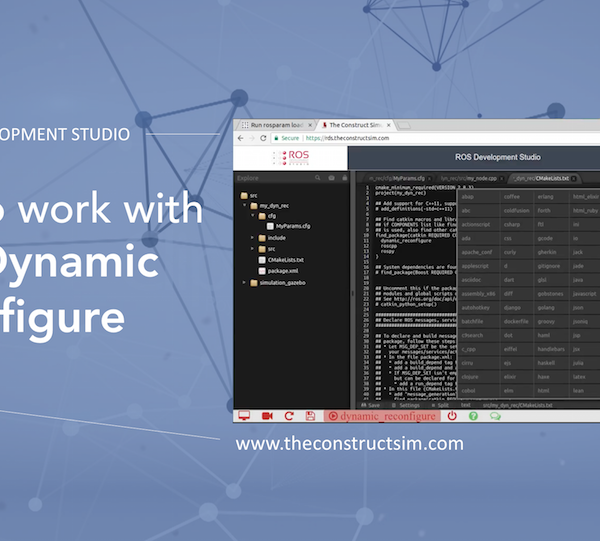Click the red power shutdown icon
Image resolution: width=600 pixels, height=541 pixels.
click(x=452, y=416)
